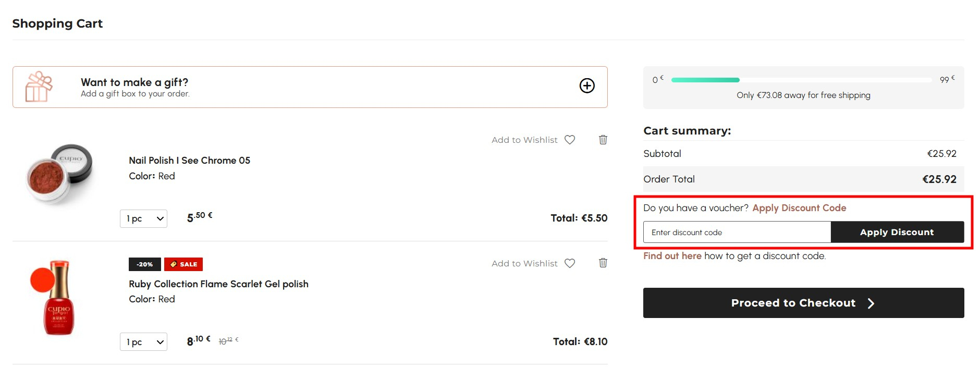Click Want to make a gift? heading
This screenshot has height=379, width=980.
[134, 82]
